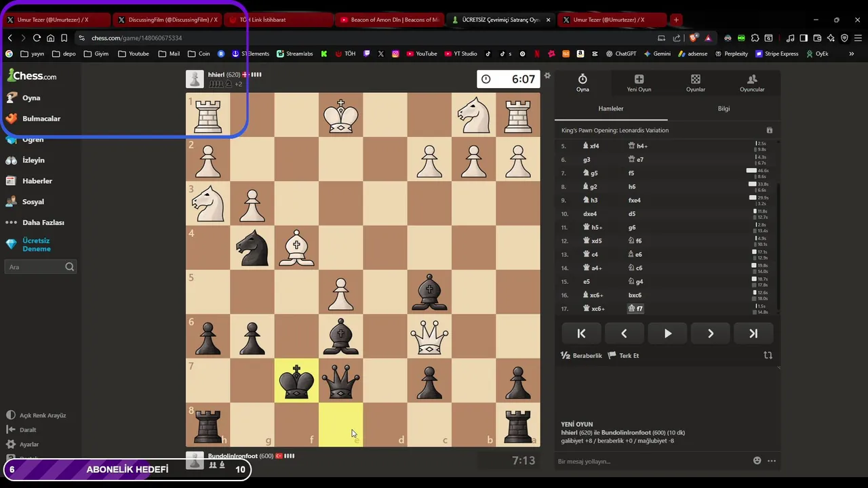Image resolution: width=868 pixels, height=488 pixels.
Task: Click the opening explorer icon beside the opening name
Action: tap(769, 130)
